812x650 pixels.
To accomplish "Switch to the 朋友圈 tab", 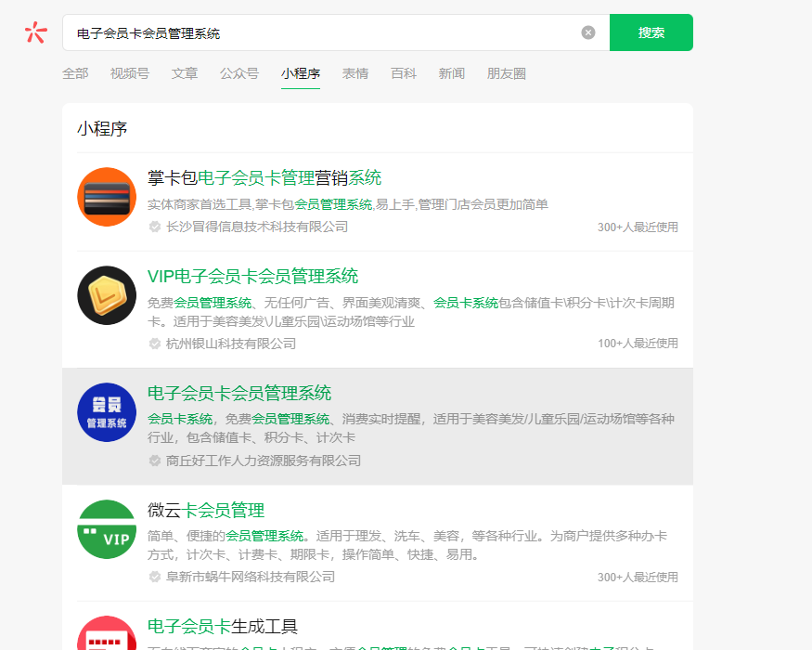I will 506,73.
